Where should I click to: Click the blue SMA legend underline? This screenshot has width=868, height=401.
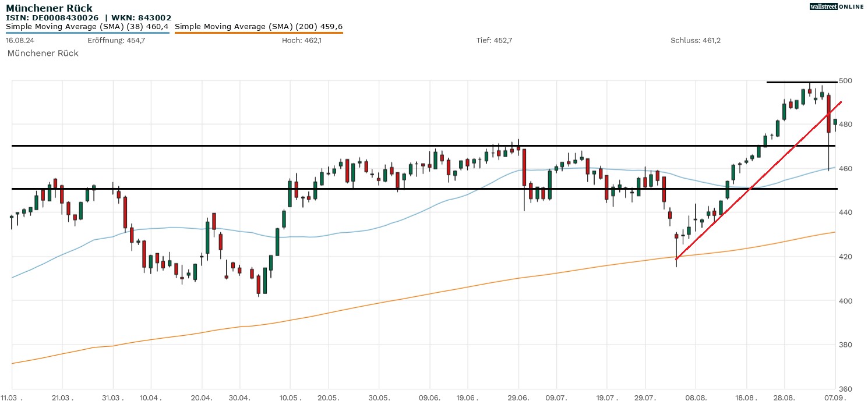pyautogui.click(x=87, y=33)
